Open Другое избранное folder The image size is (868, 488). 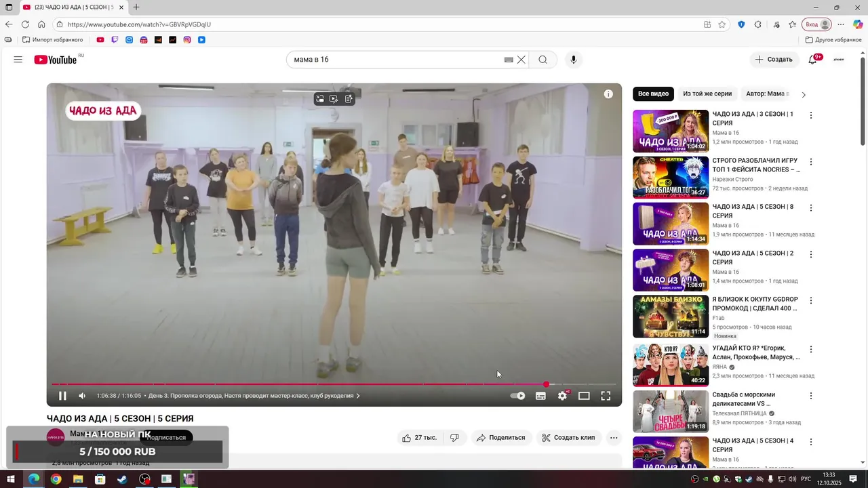pos(833,40)
